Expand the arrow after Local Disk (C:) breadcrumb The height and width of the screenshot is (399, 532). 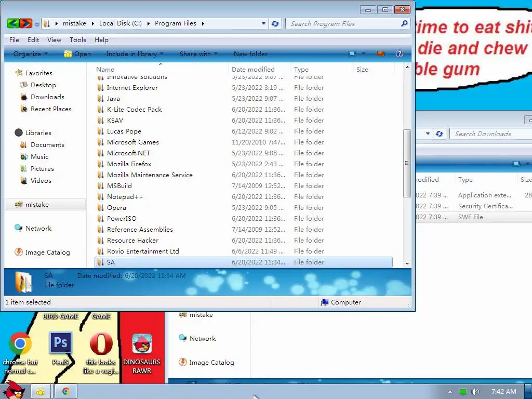[x=148, y=23]
